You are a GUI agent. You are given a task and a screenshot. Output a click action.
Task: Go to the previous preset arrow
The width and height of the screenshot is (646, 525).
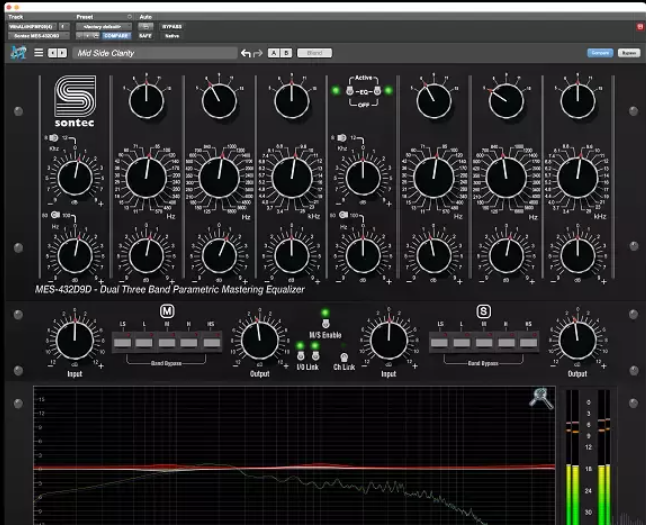pyautogui.click(x=52, y=53)
